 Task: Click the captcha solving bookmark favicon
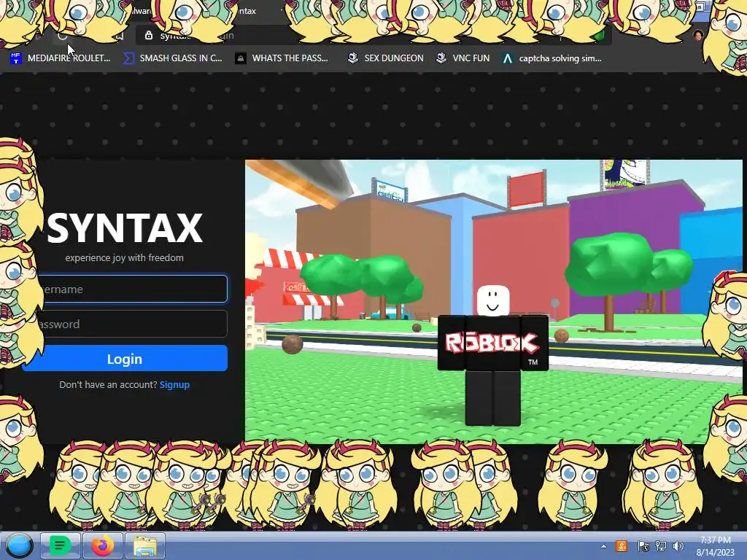(508, 58)
